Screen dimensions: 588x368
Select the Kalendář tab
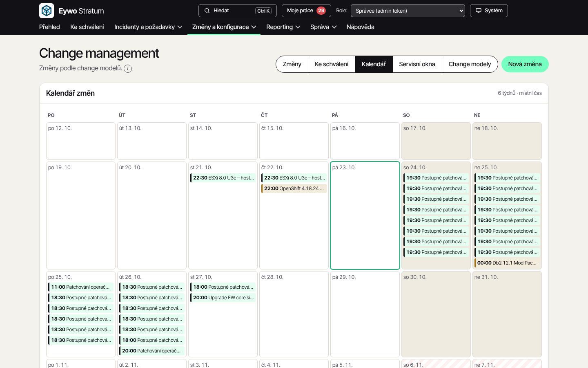point(374,64)
